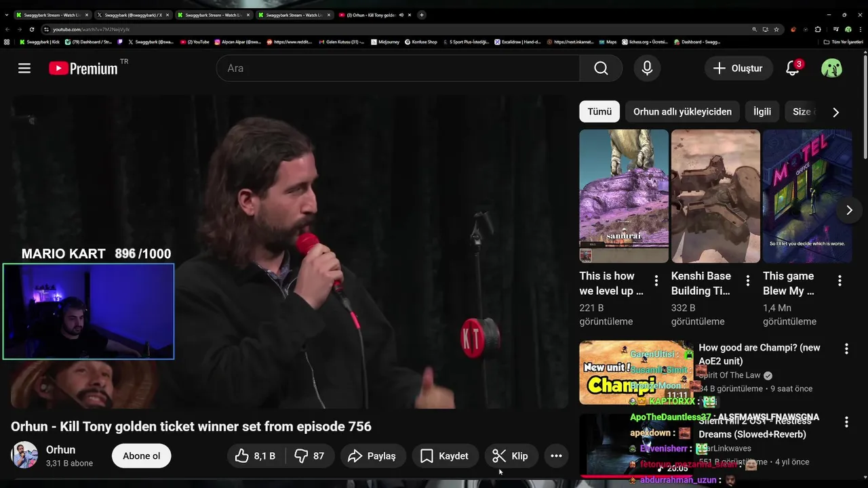Select Orhun adlı yükleyiciden chip
Viewport: 868px width, 488px height.
(682, 111)
